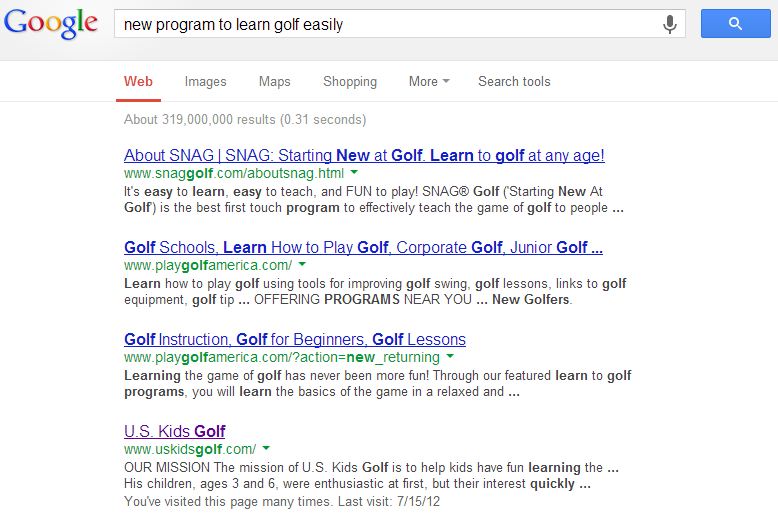This screenshot has height=518, width=778.
Task: Open Golf Schools, Learn How to Play link
Action: [x=363, y=247]
